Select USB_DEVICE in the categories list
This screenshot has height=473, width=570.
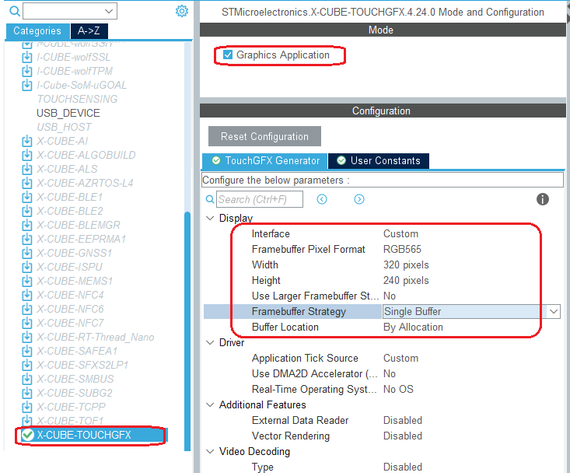click(x=68, y=113)
